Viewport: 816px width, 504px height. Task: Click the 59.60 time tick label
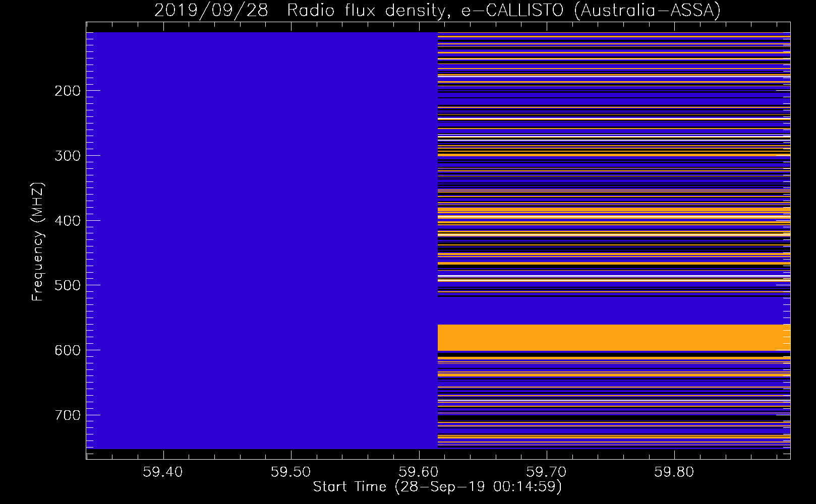(x=419, y=472)
